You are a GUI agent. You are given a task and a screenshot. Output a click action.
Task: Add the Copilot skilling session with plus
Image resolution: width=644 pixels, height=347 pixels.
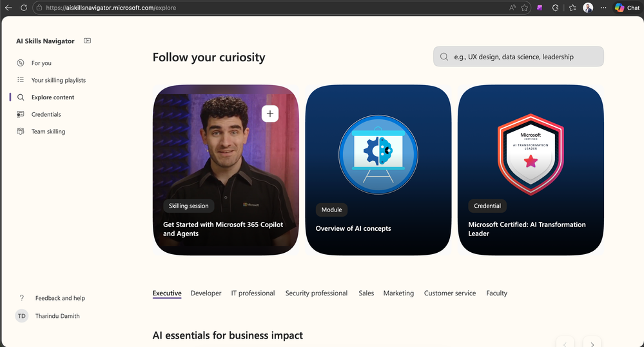[270, 114]
